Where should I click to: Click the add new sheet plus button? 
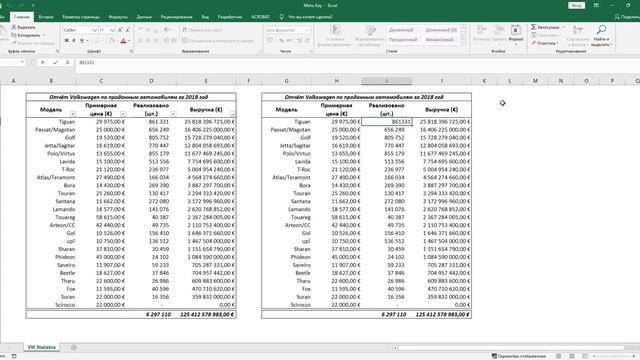[x=73, y=347]
